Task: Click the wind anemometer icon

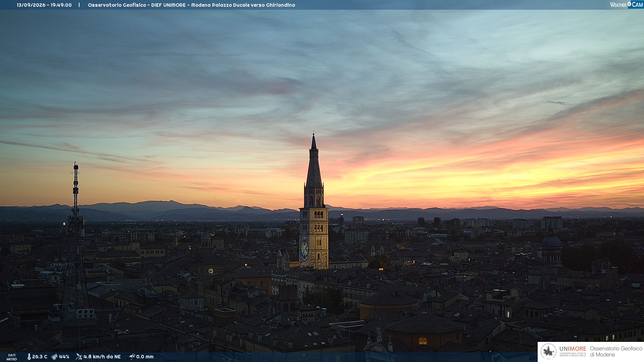Action: [79, 357]
